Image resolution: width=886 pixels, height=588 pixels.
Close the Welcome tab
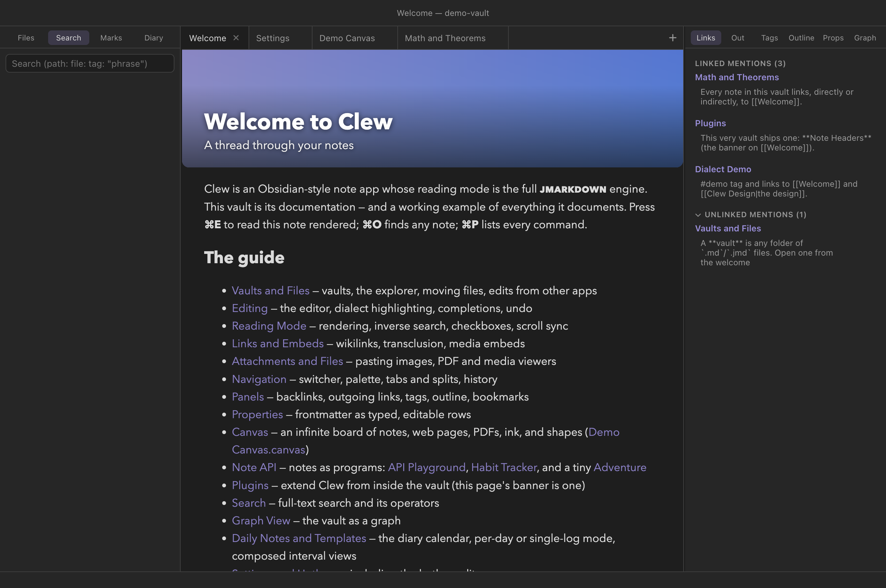pyautogui.click(x=236, y=38)
